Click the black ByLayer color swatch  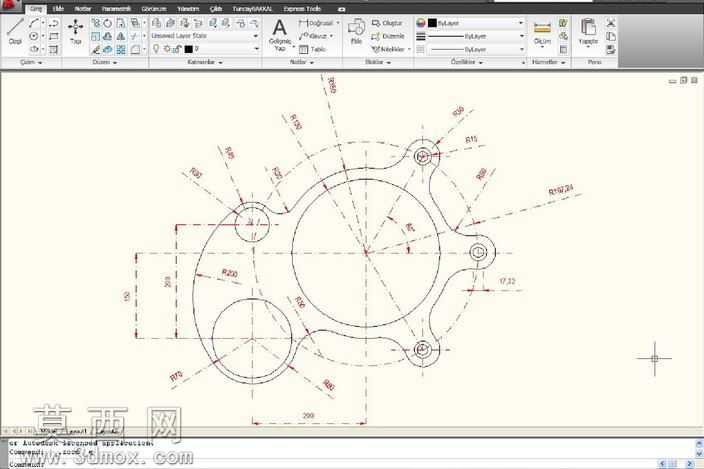click(x=432, y=23)
